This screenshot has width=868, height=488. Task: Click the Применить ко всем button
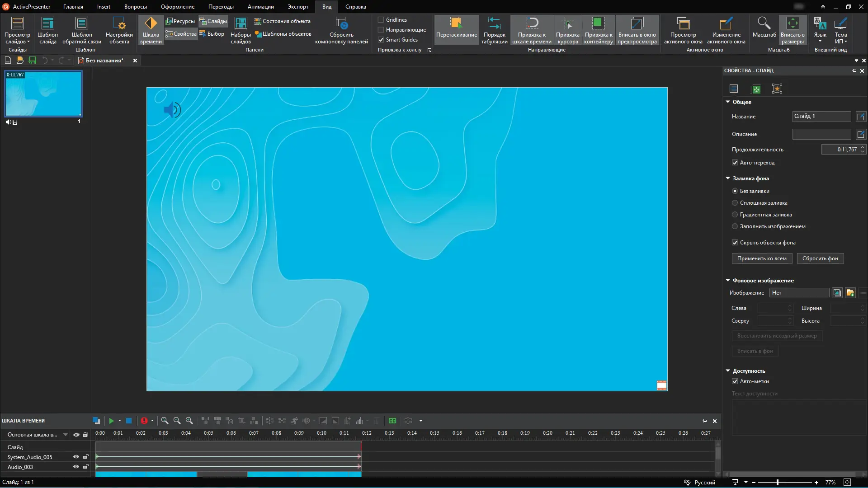pyautogui.click(x=762, y=258)
